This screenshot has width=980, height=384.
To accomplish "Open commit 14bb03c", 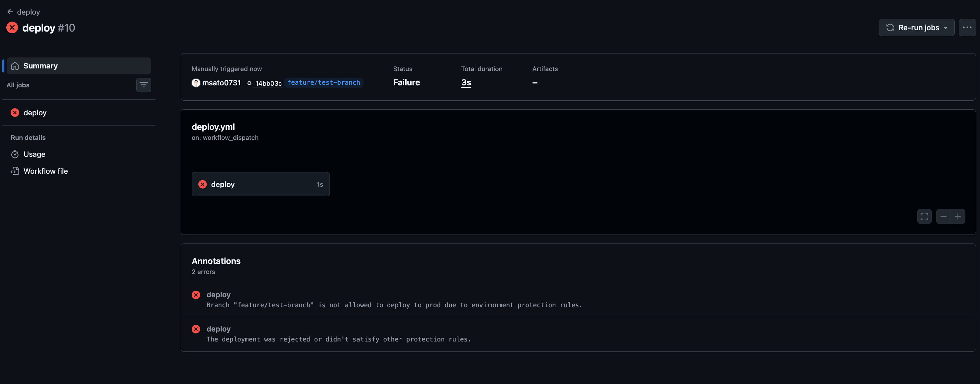I will tap(268, 83).
